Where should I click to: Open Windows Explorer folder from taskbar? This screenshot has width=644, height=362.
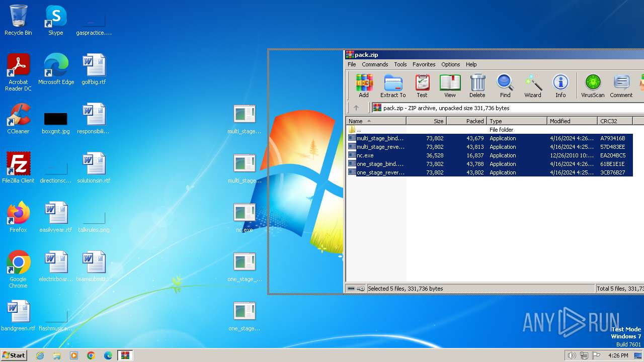tap(57, 355)
